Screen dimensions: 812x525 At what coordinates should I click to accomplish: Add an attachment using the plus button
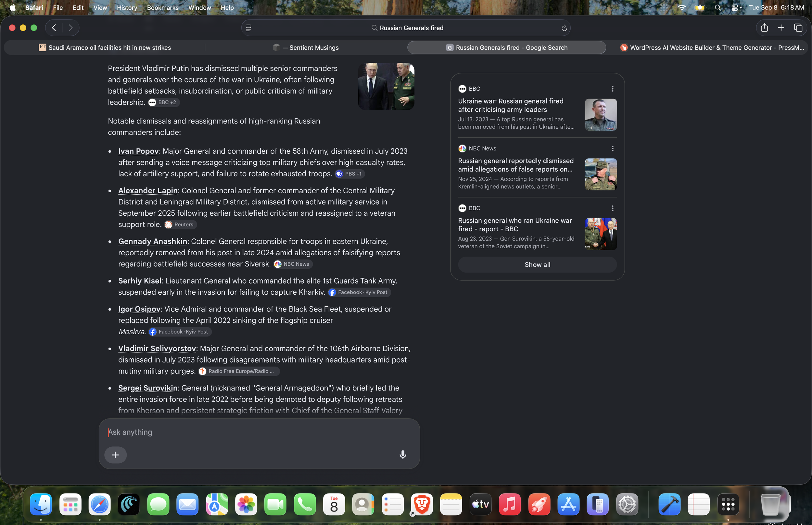click(116, 455)
